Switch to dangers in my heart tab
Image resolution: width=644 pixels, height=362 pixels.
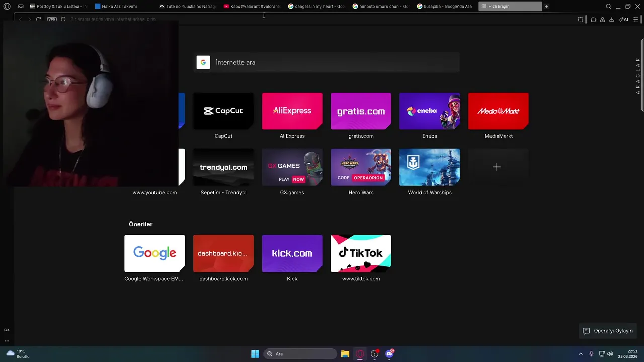pyautogui.click(x=316, y=6)
